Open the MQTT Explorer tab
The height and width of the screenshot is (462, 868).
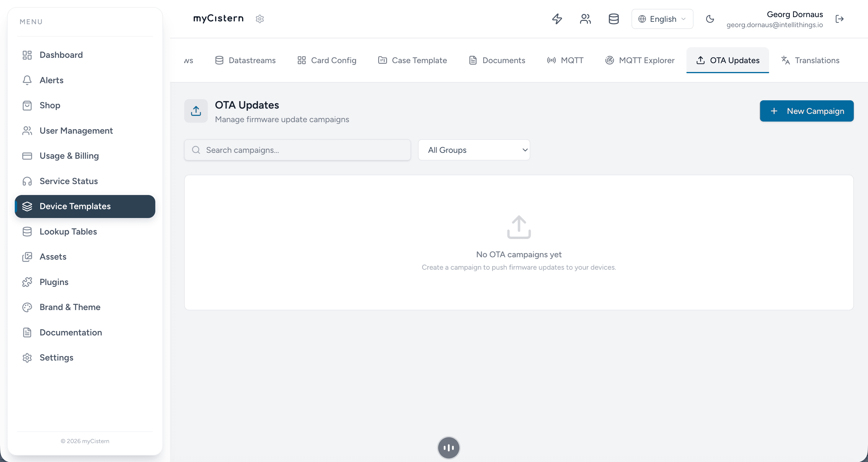(639, 60)
